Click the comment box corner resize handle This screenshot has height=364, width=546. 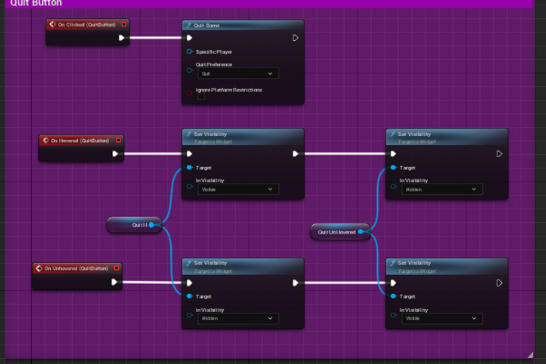(530, 355)
